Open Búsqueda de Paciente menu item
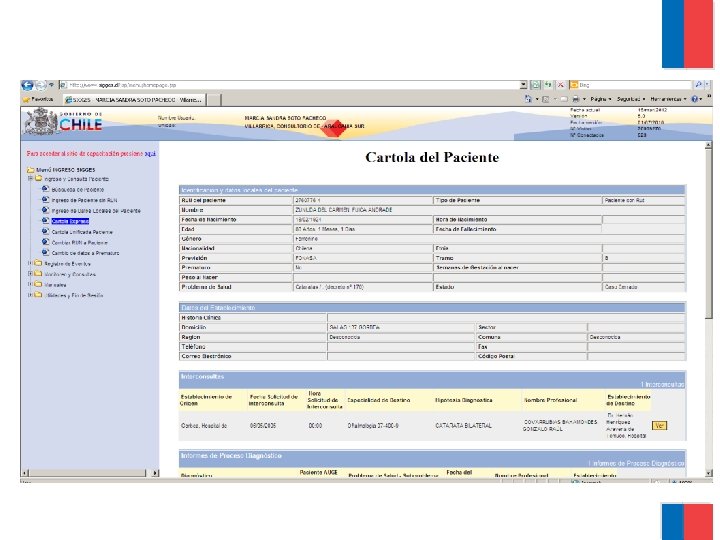 [x=78, y=189]
